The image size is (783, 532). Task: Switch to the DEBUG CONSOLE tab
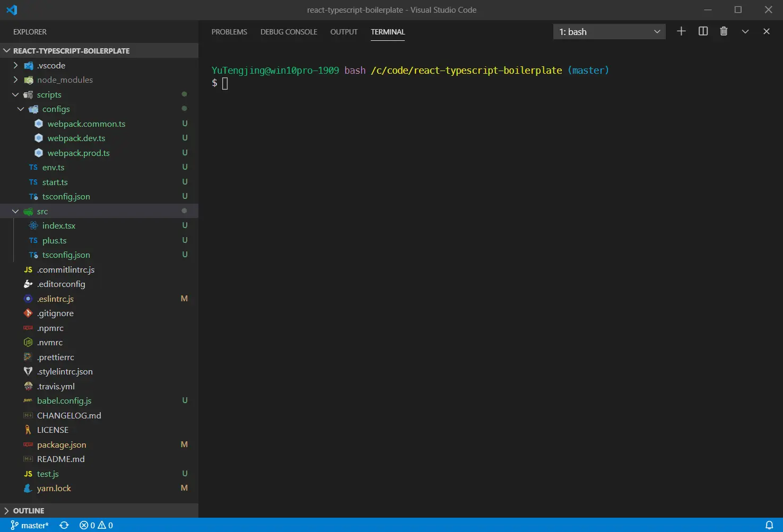[x=289, y=32]
